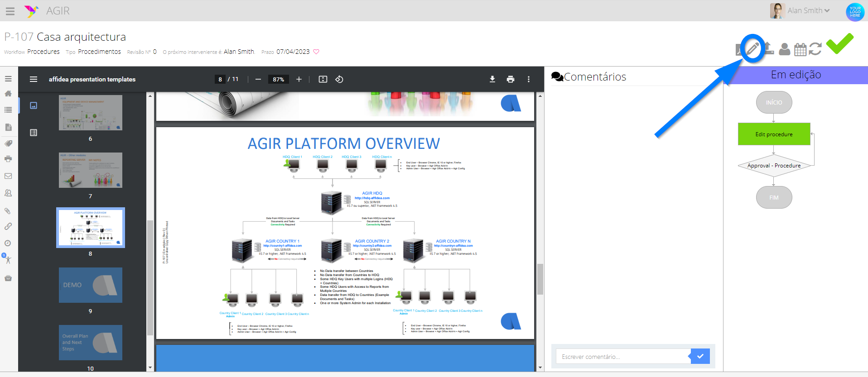
Task: Click the deadline date 07/04/2023
Action: pyautogui.click(x=293, y=52)
